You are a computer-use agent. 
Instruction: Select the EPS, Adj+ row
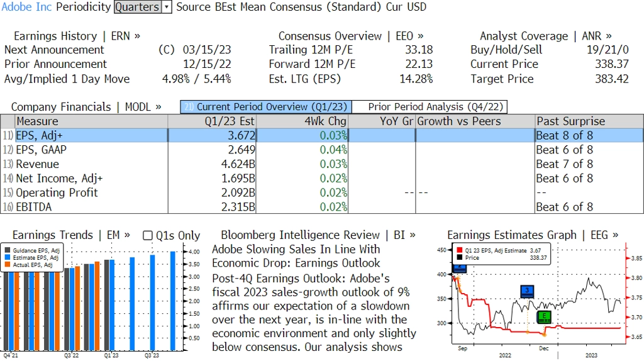(322, 135)
